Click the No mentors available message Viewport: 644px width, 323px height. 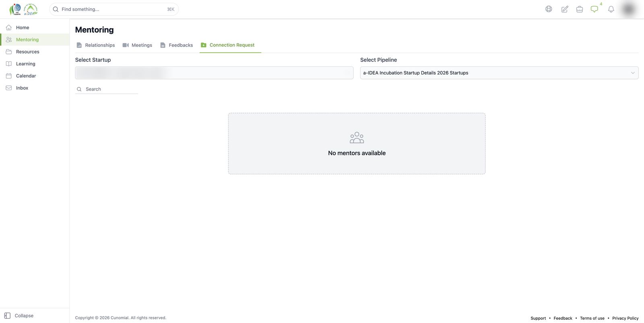357,153
